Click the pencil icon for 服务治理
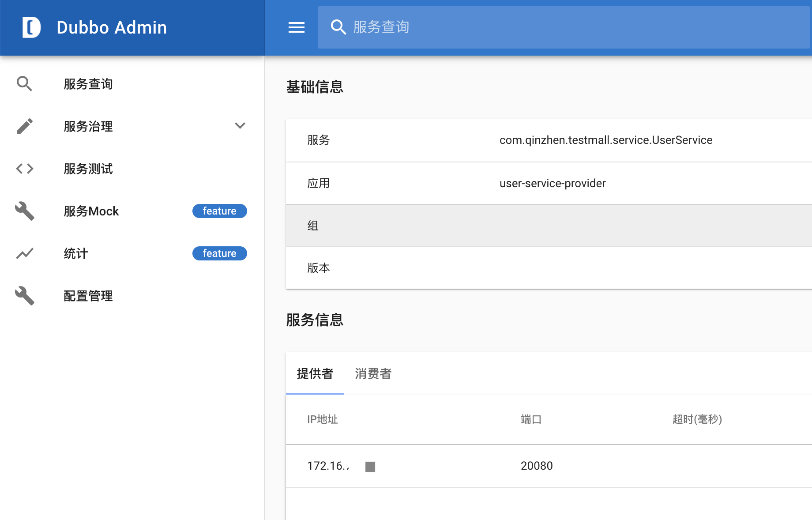 25,126
